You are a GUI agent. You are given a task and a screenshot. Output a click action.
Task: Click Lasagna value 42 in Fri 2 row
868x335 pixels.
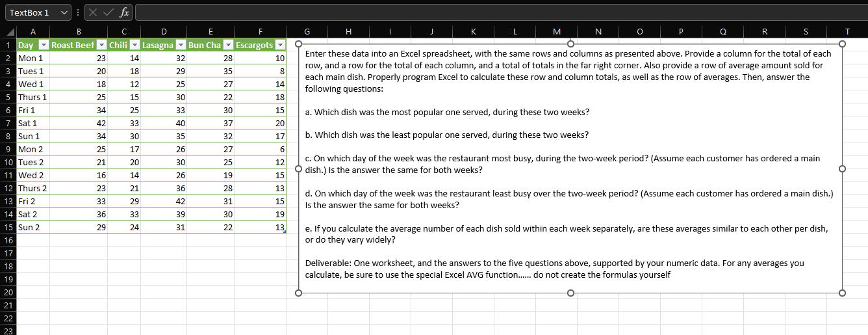(163, 201)
